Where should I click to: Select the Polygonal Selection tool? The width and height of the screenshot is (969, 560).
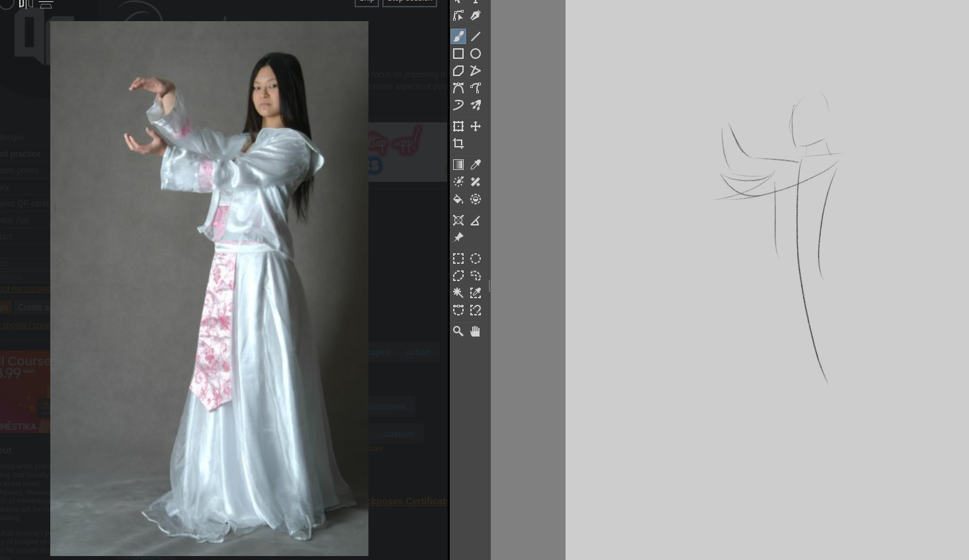458,276
